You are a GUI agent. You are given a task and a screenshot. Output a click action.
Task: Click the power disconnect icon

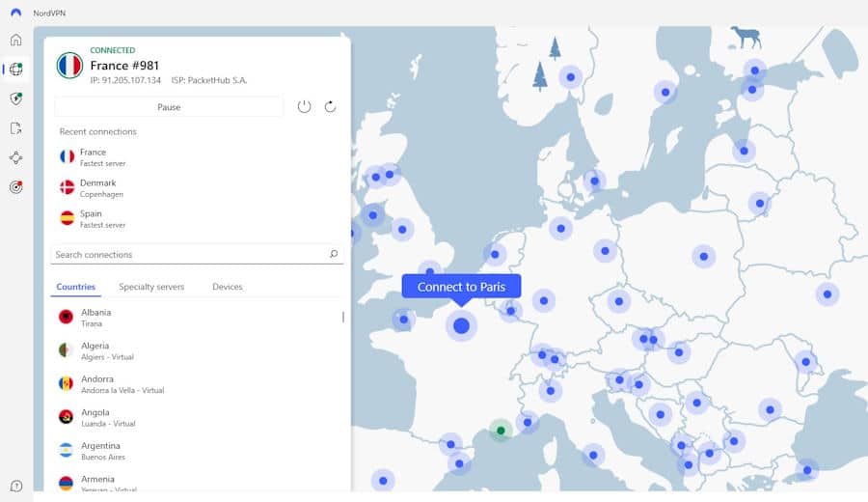point(304,106)
